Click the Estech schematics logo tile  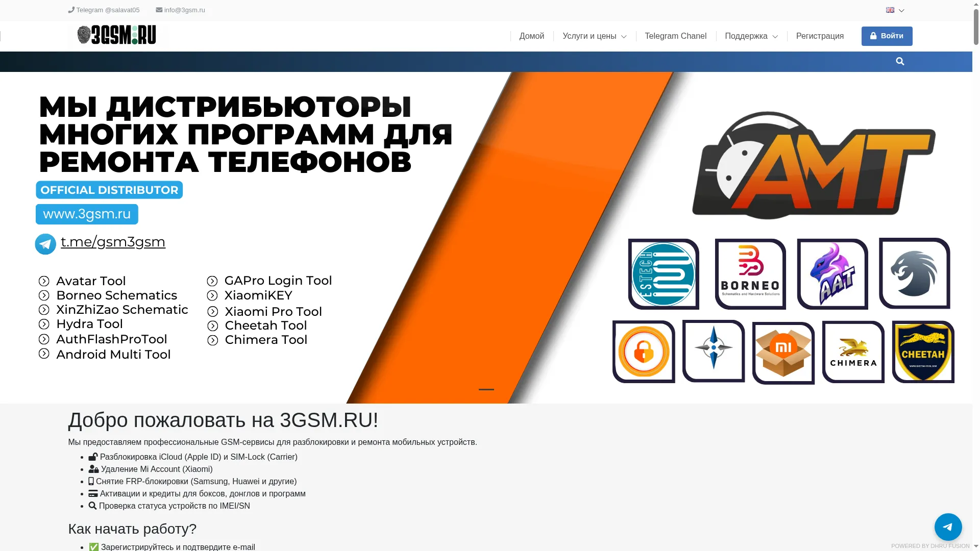[x=664, y=274]
